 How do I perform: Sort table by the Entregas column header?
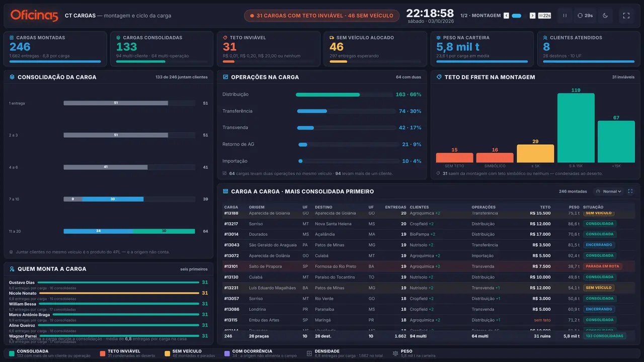[395, 207]
